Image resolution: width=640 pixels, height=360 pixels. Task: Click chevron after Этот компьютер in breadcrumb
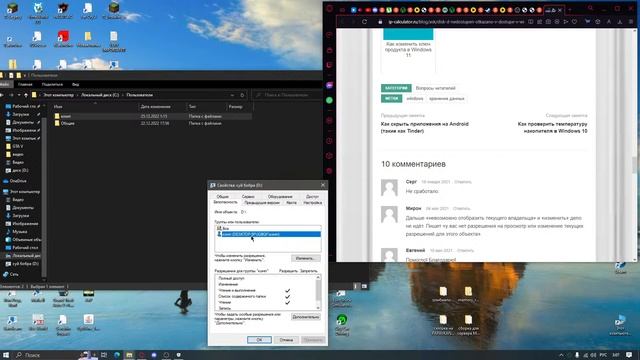tap(77, 95)
